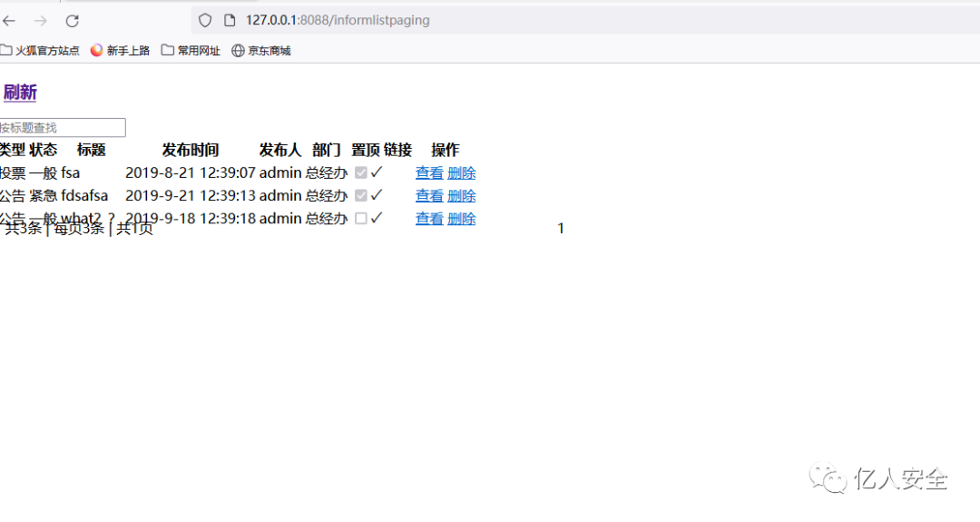The image size is (980, 522).
Task: Focus the 按标题查找 search field
Action: 63,127
